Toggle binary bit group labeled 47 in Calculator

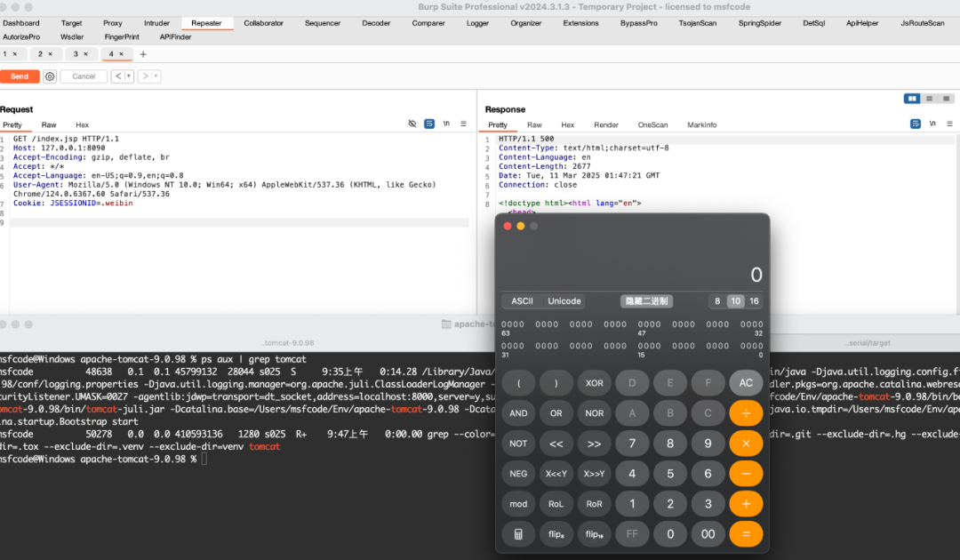pyautogui.click(x=649, y=324)
